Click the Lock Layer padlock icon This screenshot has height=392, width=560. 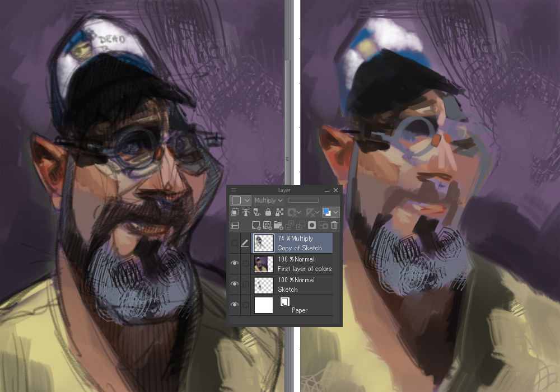click(x=268, y=212)
